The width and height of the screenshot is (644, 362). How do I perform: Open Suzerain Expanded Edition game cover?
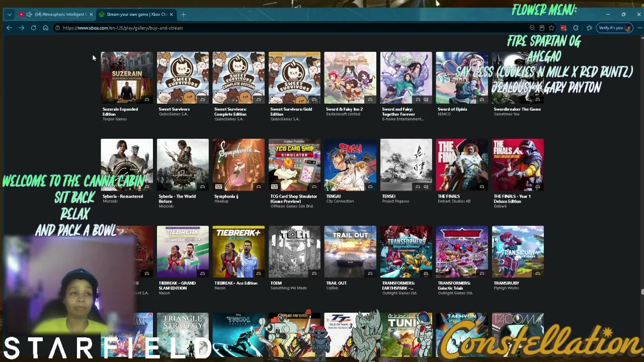pyautogui.click(x=127, y=77)
